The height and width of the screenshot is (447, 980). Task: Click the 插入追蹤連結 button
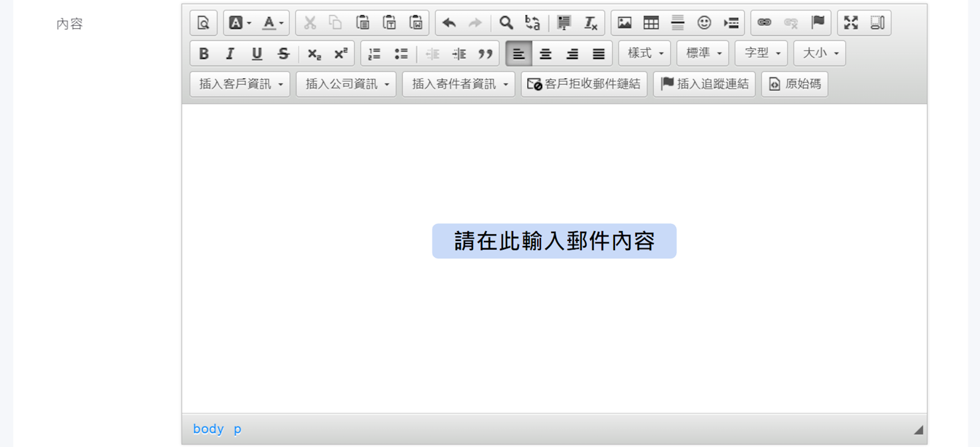pos(704,84)
